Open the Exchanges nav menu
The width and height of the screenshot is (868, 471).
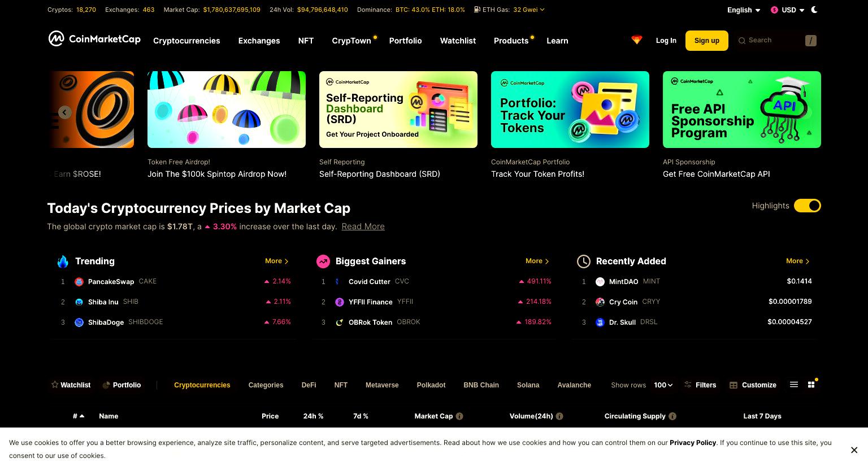click(259, 41)
